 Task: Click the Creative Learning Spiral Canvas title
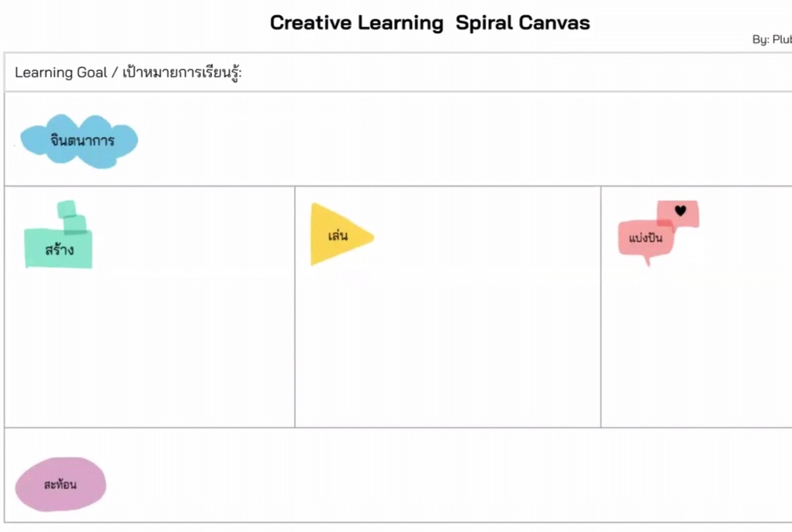click(x=429, y=23)
